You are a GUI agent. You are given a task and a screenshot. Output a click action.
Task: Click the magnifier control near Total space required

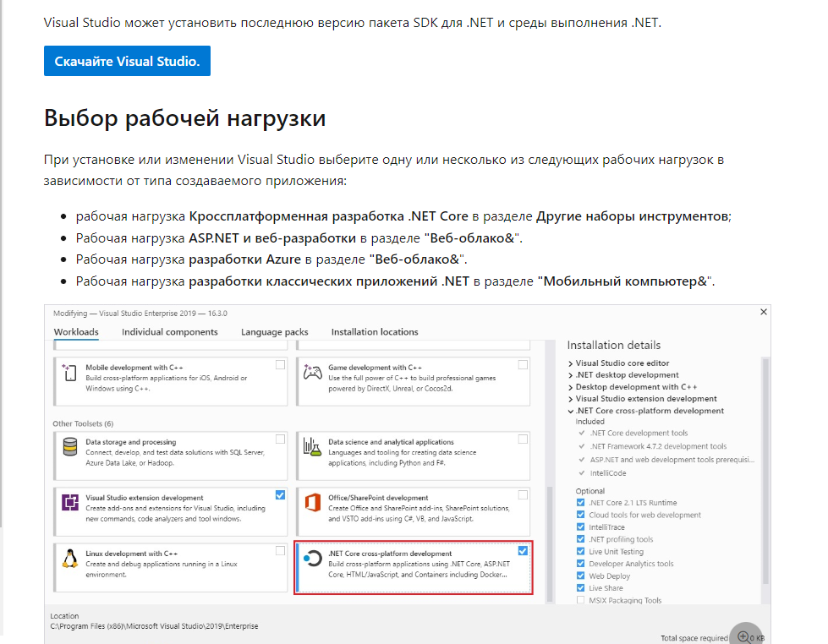(x=743, y=635)
